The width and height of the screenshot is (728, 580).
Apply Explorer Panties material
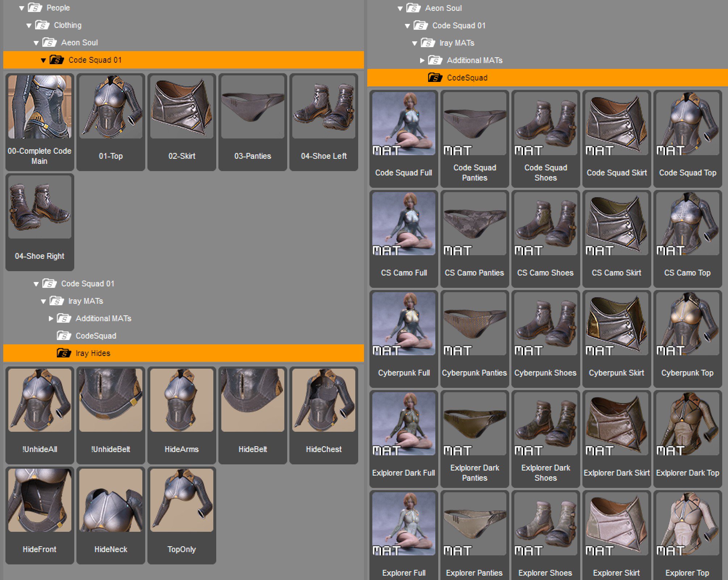(475, 535)
